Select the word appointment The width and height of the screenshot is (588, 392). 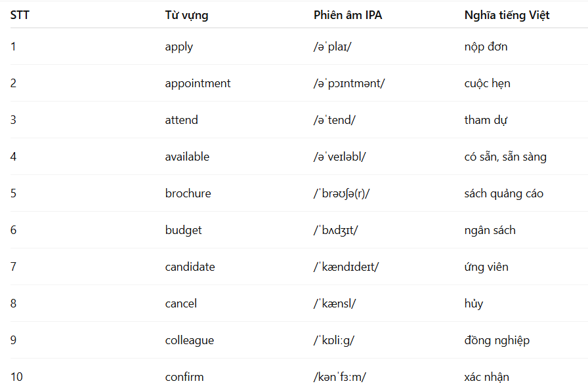tap(198, 83)
